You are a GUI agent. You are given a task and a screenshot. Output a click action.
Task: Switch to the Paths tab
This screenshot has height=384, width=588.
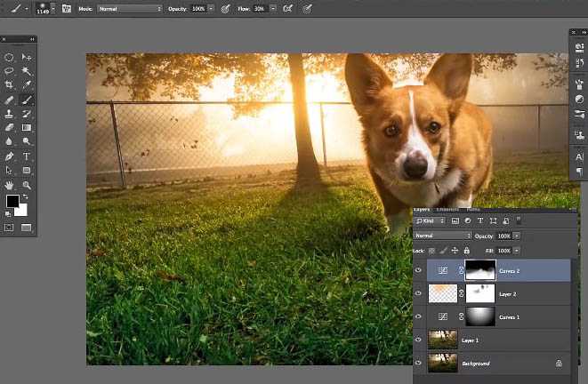tap(475, 210)
